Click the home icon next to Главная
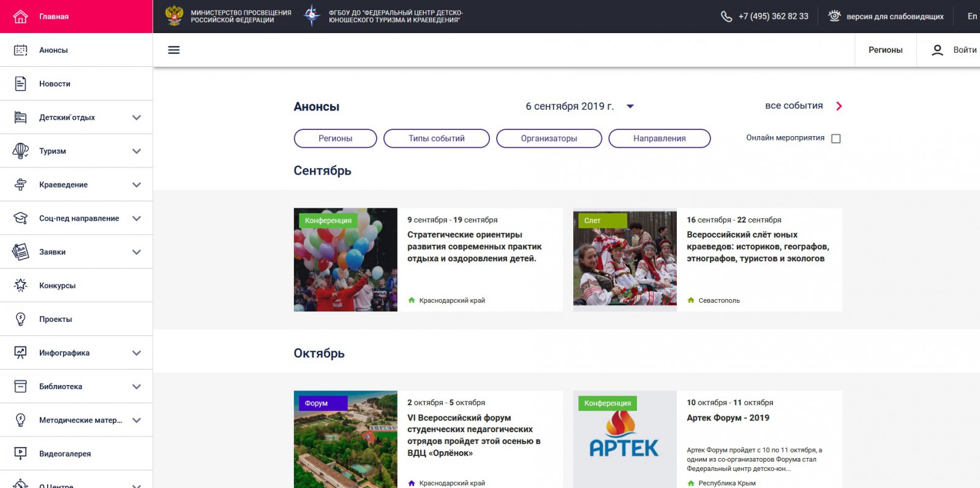This screenshot has height=488, width=980. coord(20,17)
